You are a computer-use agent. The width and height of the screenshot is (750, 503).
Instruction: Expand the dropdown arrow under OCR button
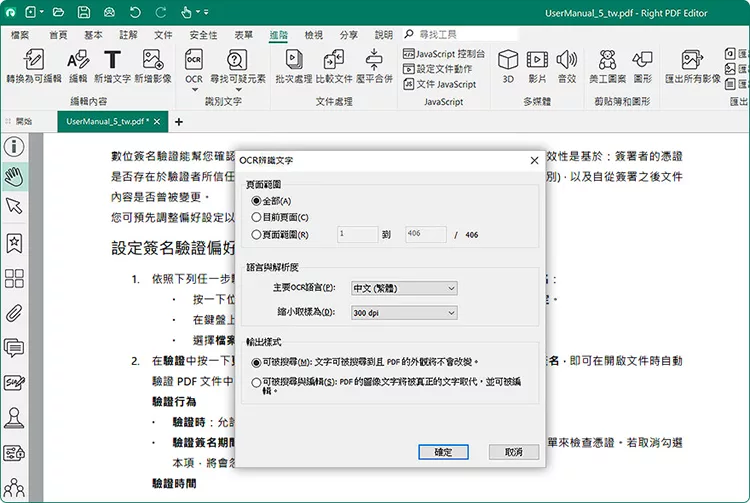(x=194, y=90)
